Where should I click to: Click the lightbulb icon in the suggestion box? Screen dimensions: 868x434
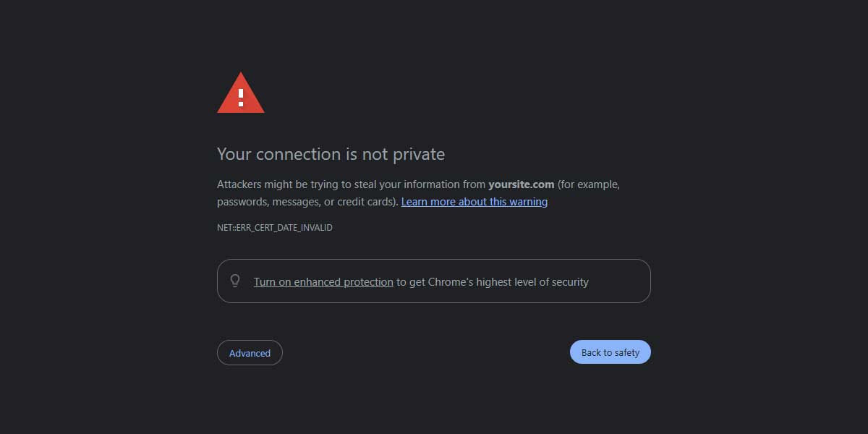click(x=235, y=281)
